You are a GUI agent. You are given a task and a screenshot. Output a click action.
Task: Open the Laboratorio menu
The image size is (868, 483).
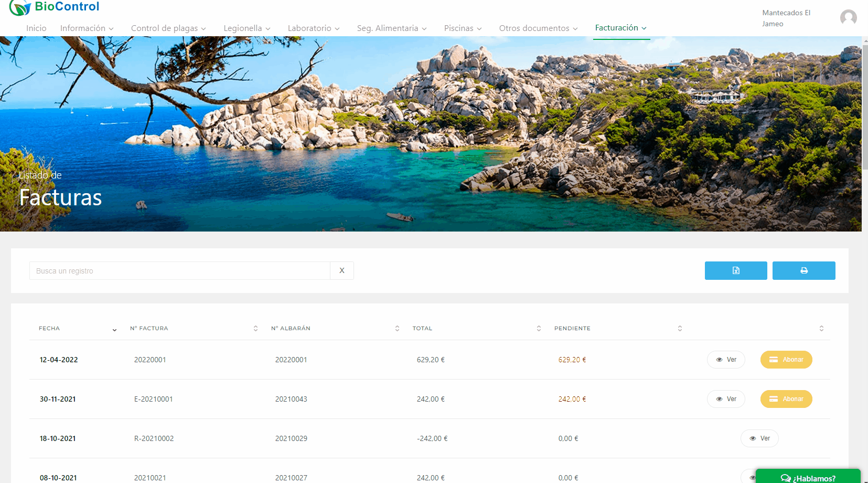pyautogui.click(x=313, y=28)
